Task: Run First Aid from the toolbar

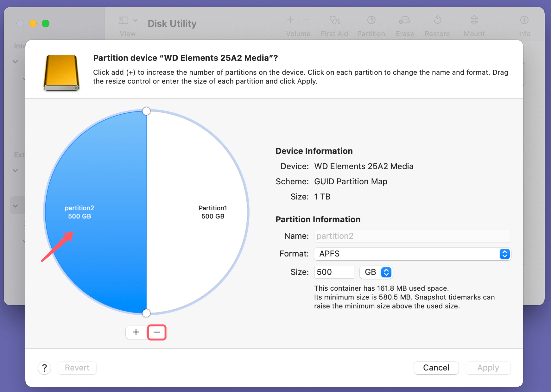Action: click(x=334, y=25)
